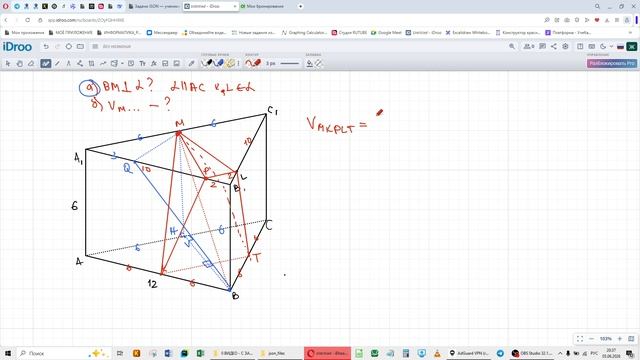Click the redo arrow in iDroo header
This screenshot has height=360, width=640.
57,47
